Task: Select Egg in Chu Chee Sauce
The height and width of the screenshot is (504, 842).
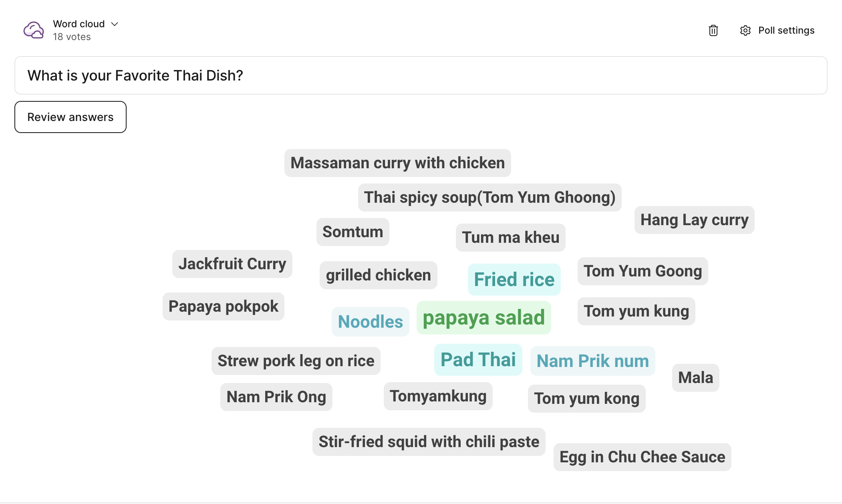Action: 642,457
